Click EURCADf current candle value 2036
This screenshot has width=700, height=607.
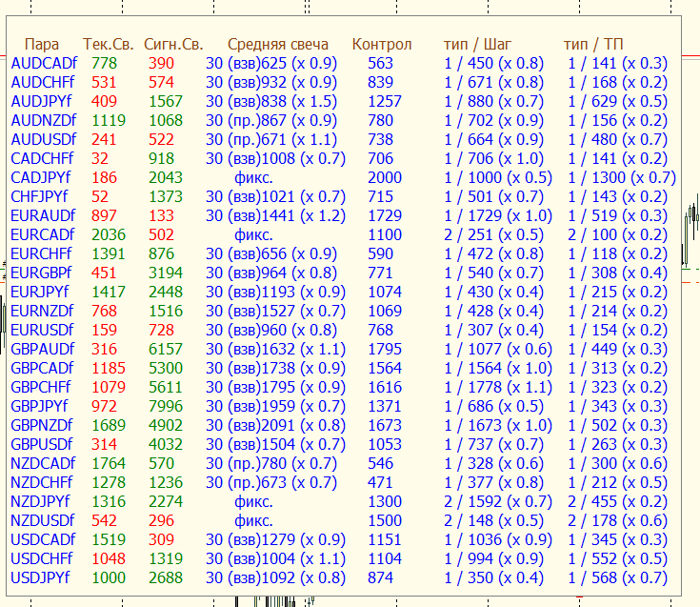pos(109,235)
